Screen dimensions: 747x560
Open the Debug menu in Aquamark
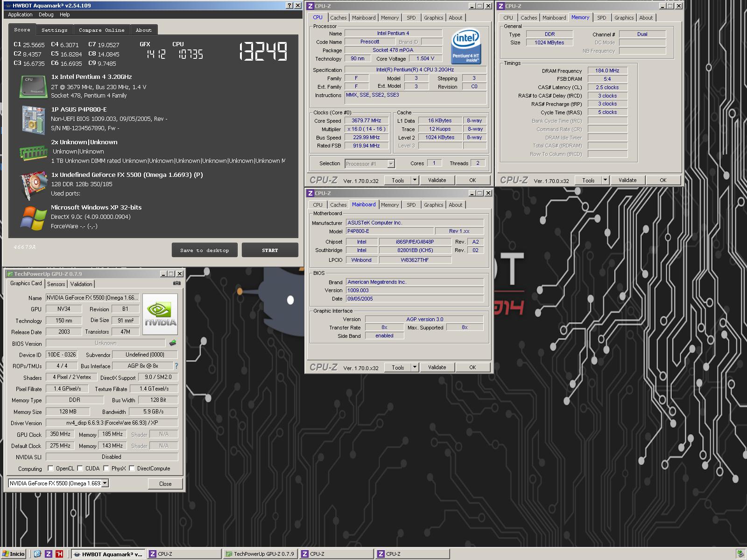(46, 14)
